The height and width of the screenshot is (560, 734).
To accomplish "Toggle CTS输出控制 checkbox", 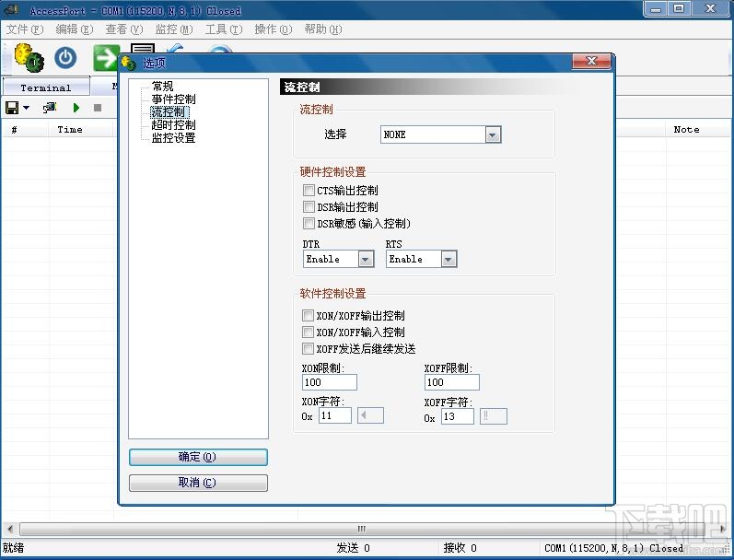I will 309,190.
